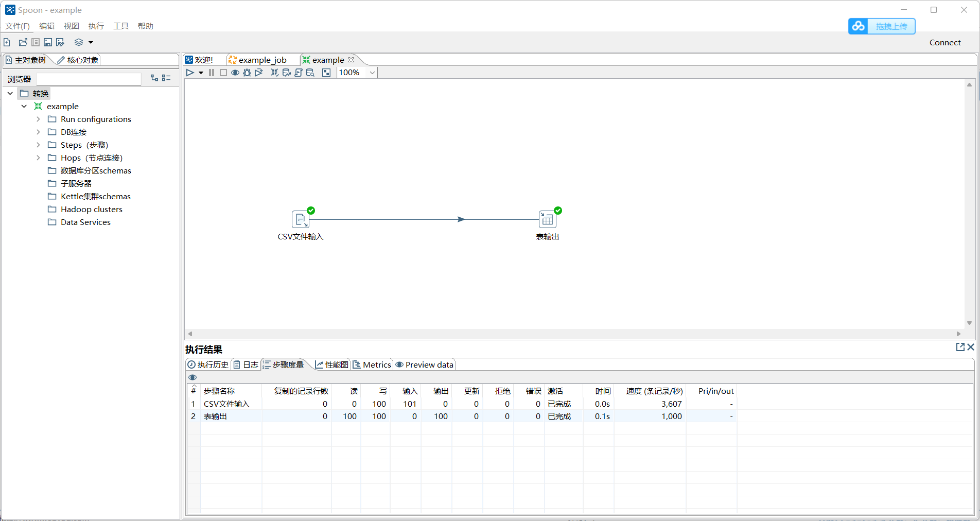This screenshot has width=980, height=521.
Task: Save the current transformation
Action: pos(48,42)
